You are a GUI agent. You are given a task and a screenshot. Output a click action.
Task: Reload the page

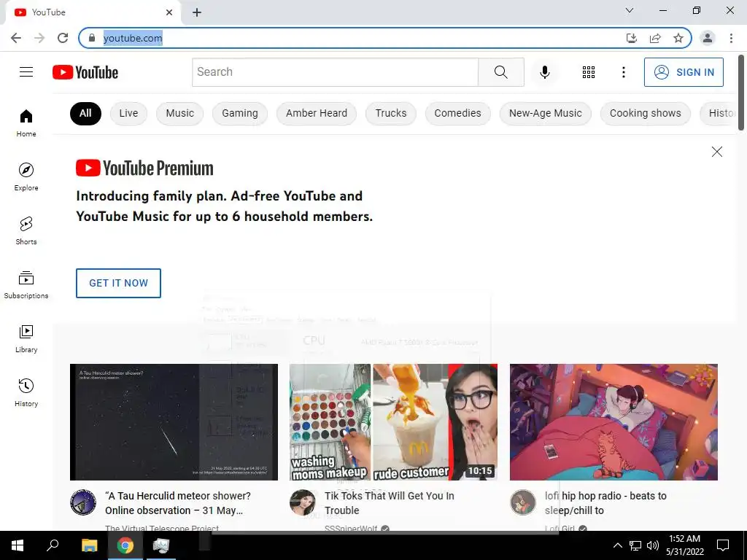pos(63,38)
